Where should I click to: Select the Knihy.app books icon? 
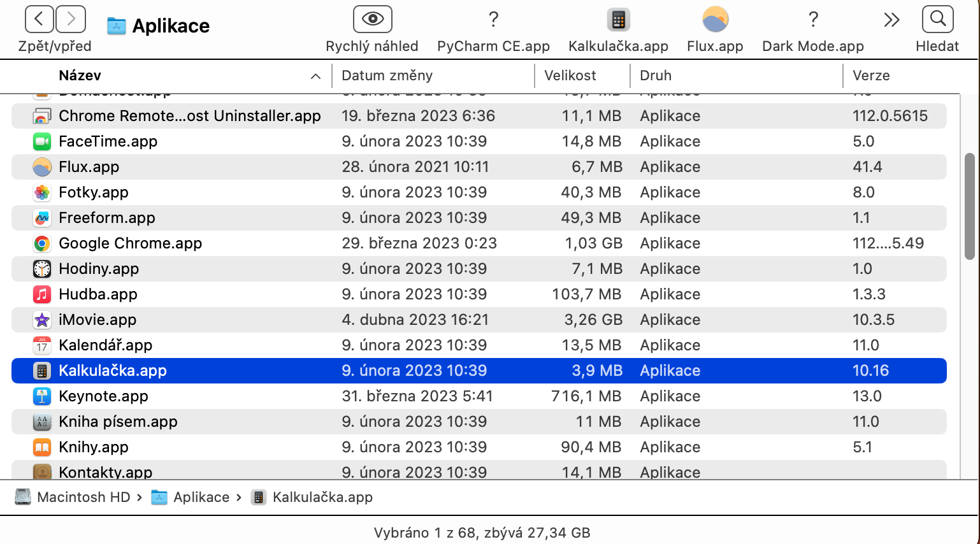coord(42,447)
